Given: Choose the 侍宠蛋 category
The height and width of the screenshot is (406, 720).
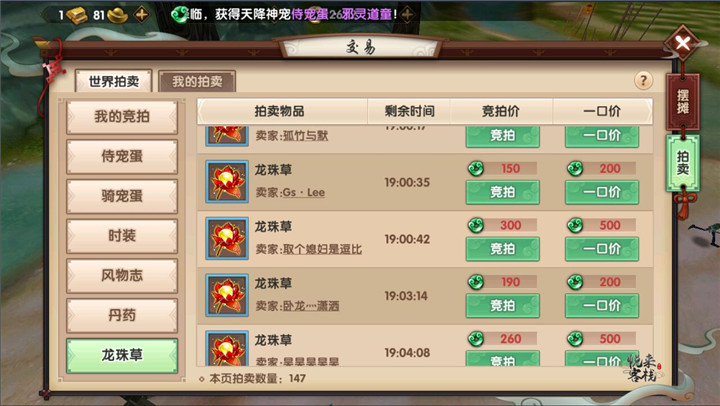Looking at the screenshot, I should tap(122, 157).
